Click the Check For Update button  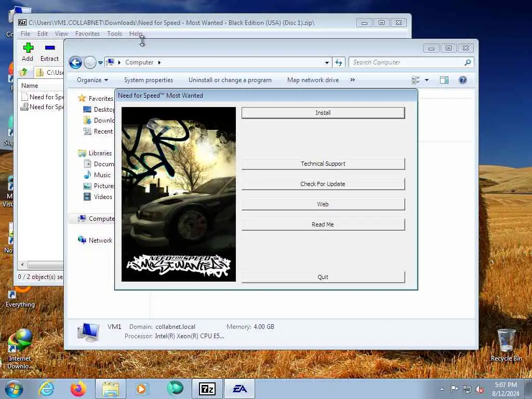pos(323,184)
